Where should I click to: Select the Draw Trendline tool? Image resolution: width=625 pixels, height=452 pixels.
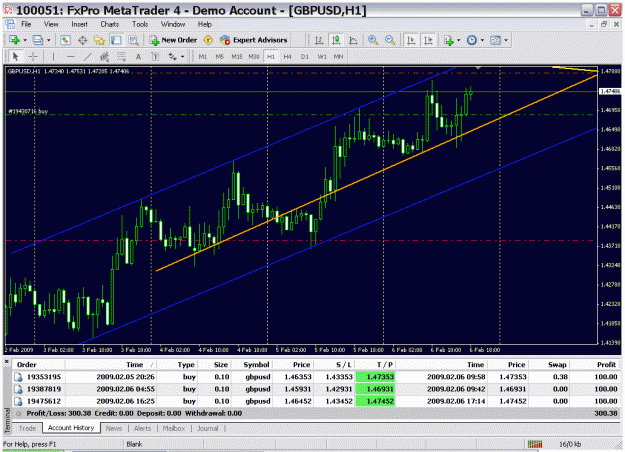[88, 57]
